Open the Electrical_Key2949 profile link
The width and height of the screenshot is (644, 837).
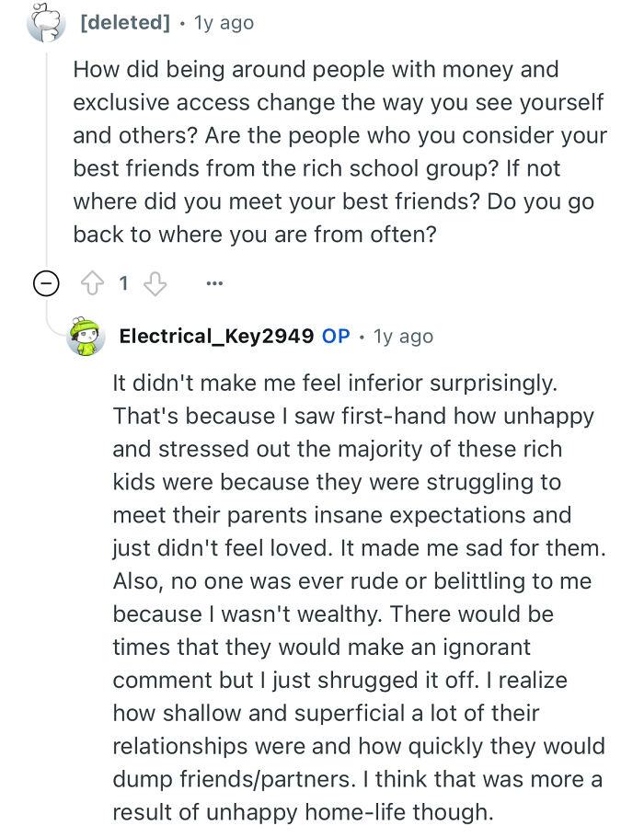pyautogui.click(x=216, y=337)
